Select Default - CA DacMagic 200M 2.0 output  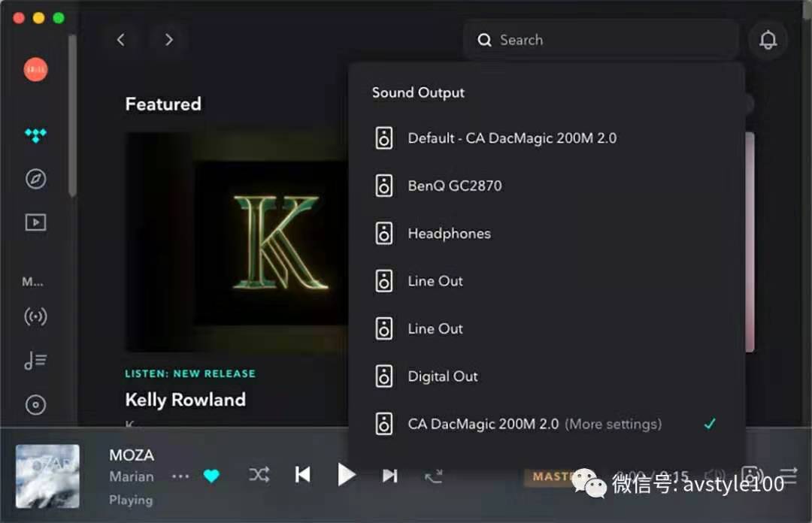pos(547,138)
